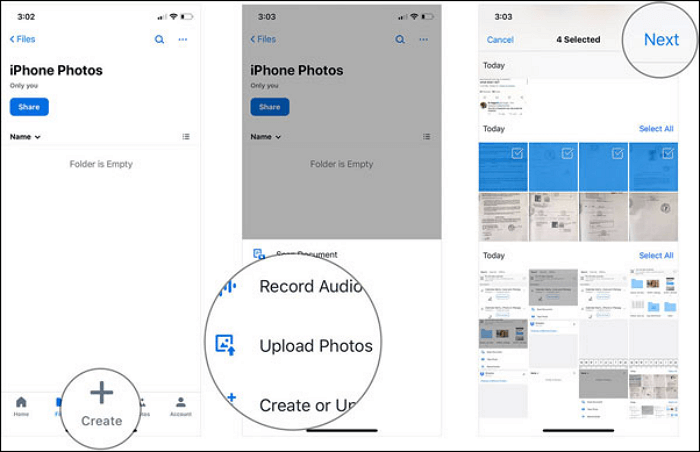This screenshot has width=700, height=452.
Task: Tap Wi-Fi icon in the 3:02 status bar
Action: [x=173, y=17]
